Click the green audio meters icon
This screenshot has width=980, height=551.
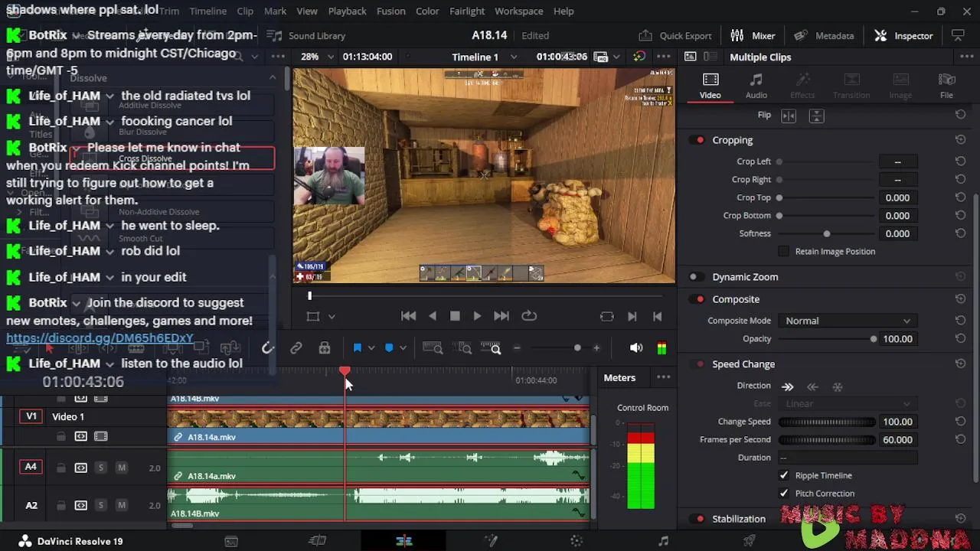click(x=661, y=348)
